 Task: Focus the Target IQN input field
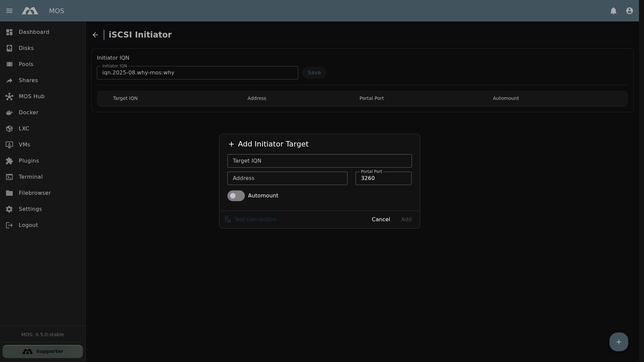320,161
